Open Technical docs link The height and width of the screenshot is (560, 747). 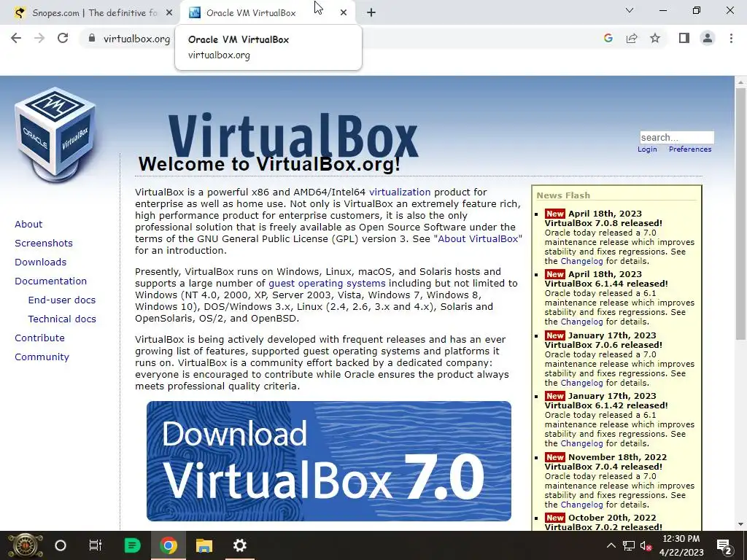[62, 319]
